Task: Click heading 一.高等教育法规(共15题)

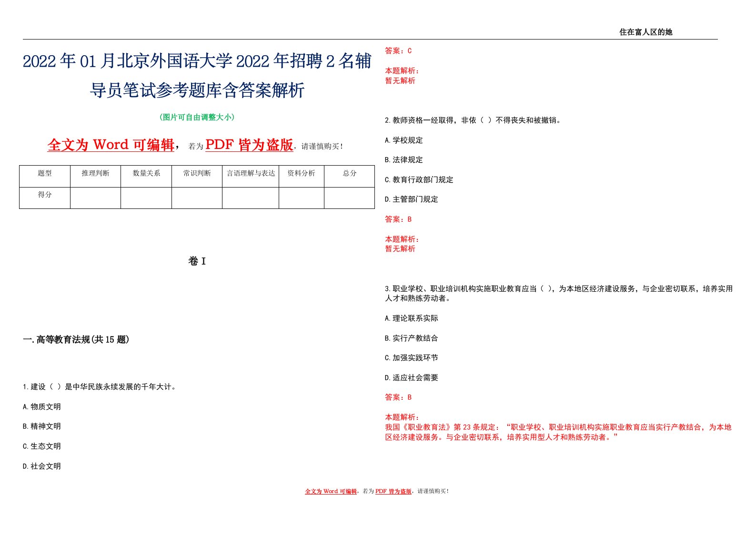Action: coord(76,339)
